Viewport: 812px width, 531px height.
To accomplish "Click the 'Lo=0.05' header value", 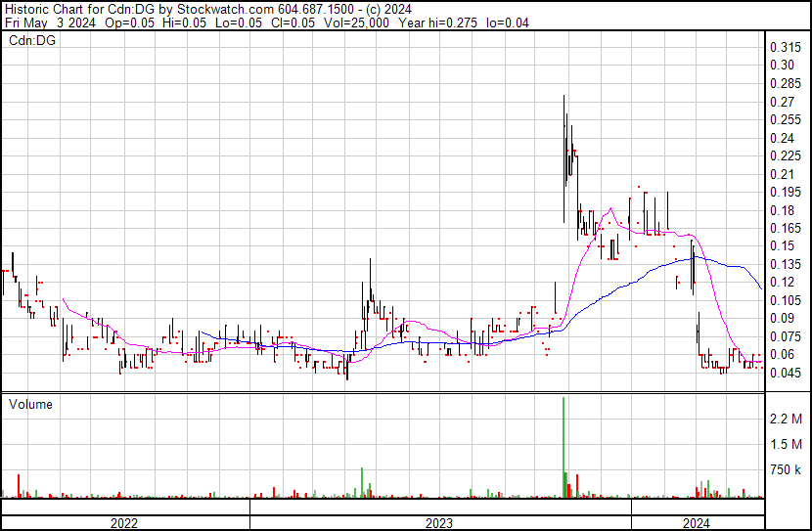I will [x=239, y=22].
